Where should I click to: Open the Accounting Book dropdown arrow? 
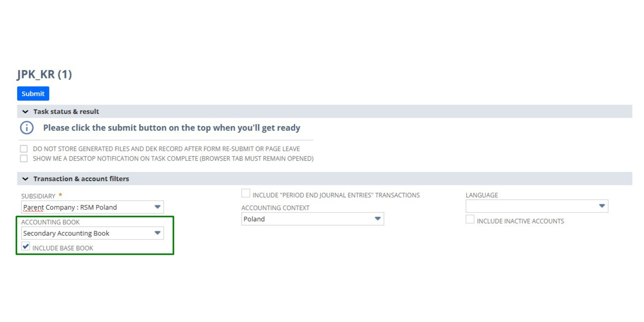point(157,233)
